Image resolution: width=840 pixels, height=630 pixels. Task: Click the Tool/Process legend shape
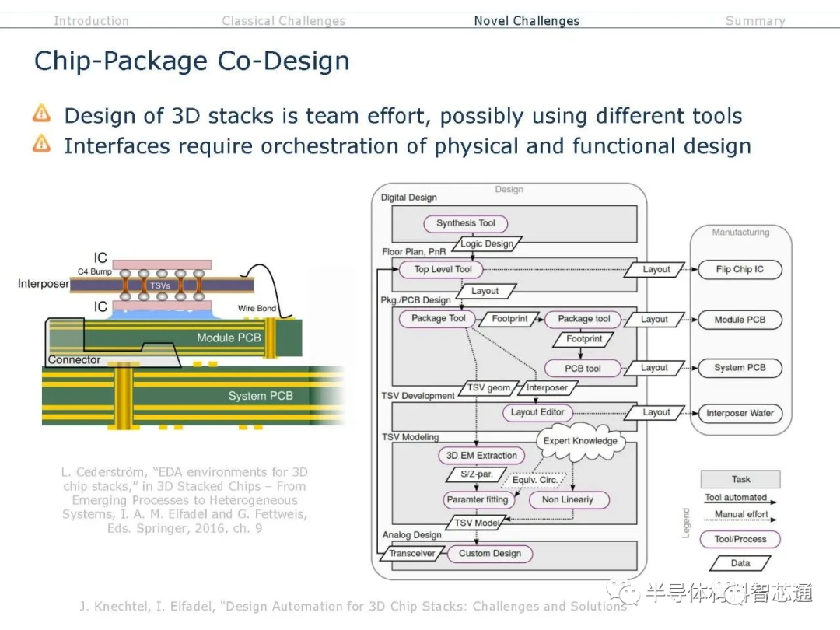740,540
